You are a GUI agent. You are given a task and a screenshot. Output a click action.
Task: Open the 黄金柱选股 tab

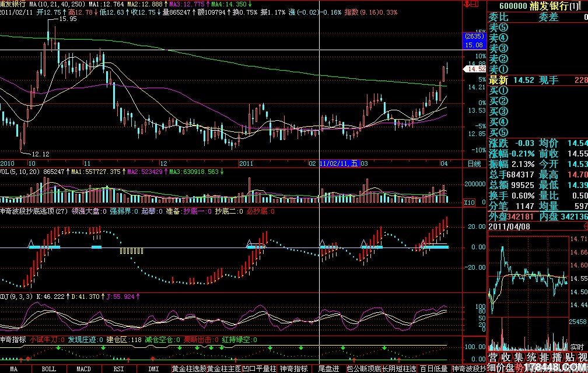click(189, 369)
